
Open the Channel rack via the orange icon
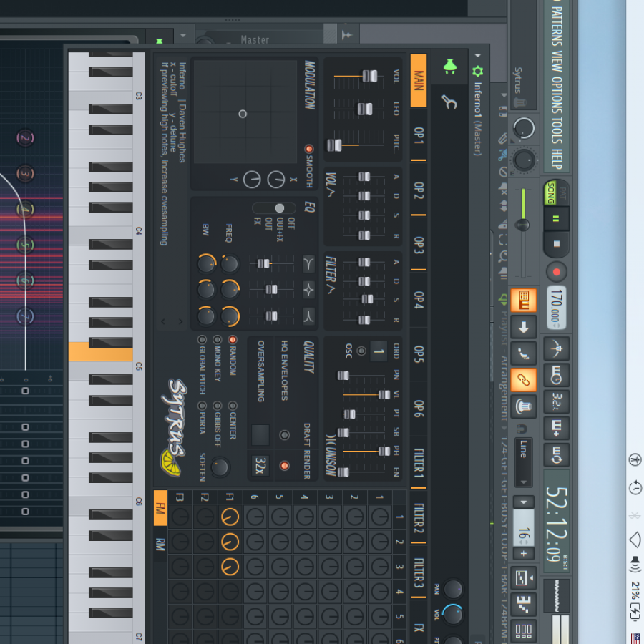523,301
